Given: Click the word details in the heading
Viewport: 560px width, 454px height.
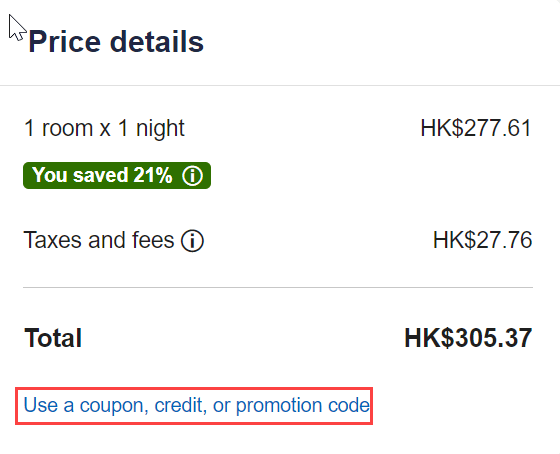Looking at the screenshot, I should [x=157, y=42].
